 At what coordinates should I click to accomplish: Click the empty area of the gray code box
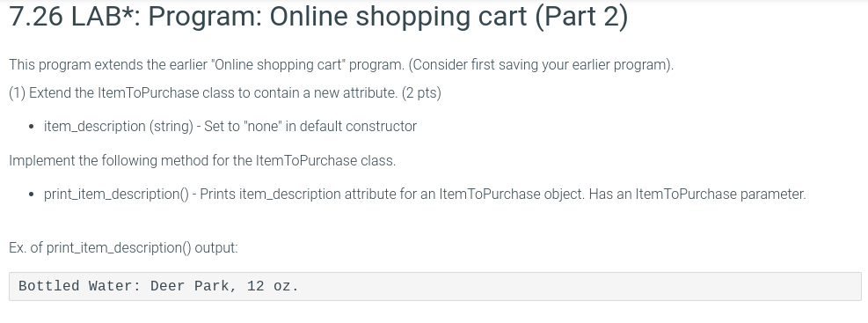click(x=581, y=286)
